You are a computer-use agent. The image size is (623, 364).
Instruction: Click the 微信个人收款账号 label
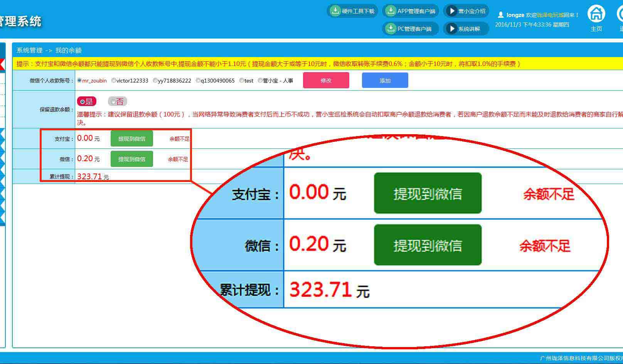(x=52, y=81)
